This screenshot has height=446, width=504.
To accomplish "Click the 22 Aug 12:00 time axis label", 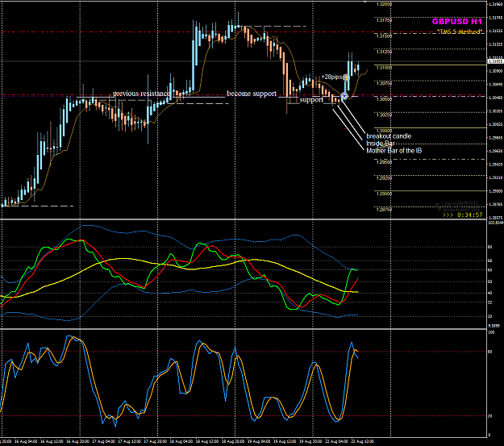I will point(362,441).
